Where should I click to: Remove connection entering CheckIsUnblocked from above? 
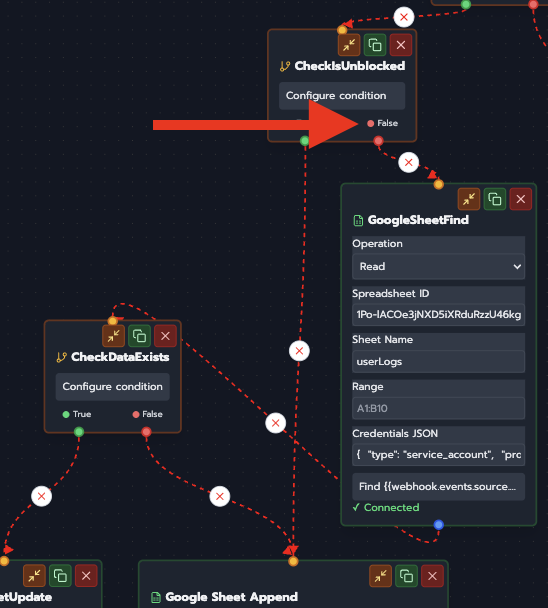(404, 17)
